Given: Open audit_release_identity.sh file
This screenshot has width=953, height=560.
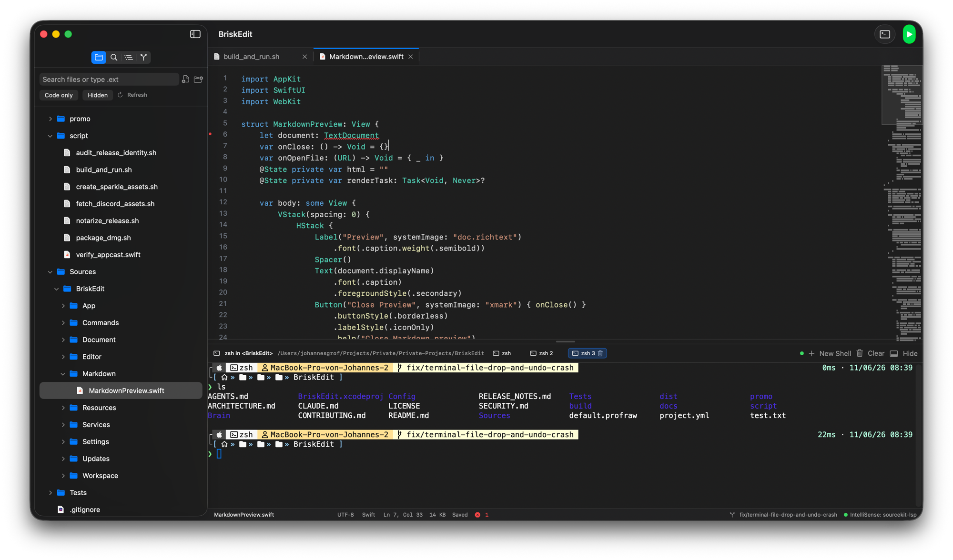Looking at the screenshot, I should click(x=116, y=153).
